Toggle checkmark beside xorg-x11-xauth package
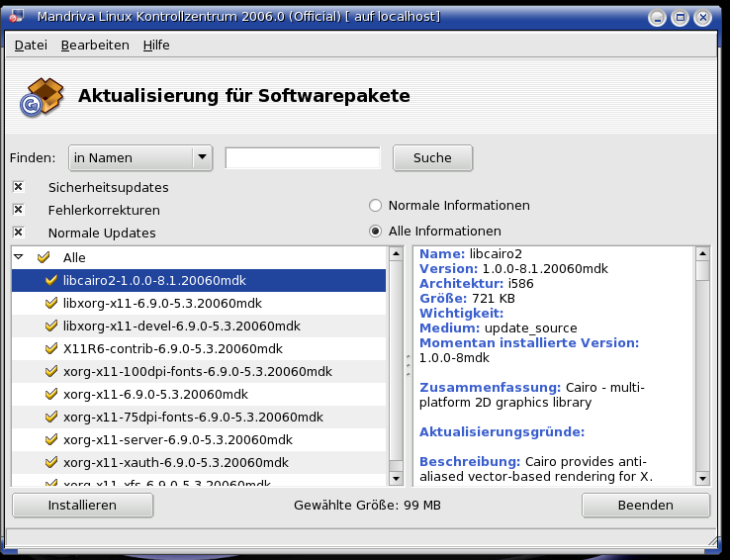730x560 pixels. (51, 463)
